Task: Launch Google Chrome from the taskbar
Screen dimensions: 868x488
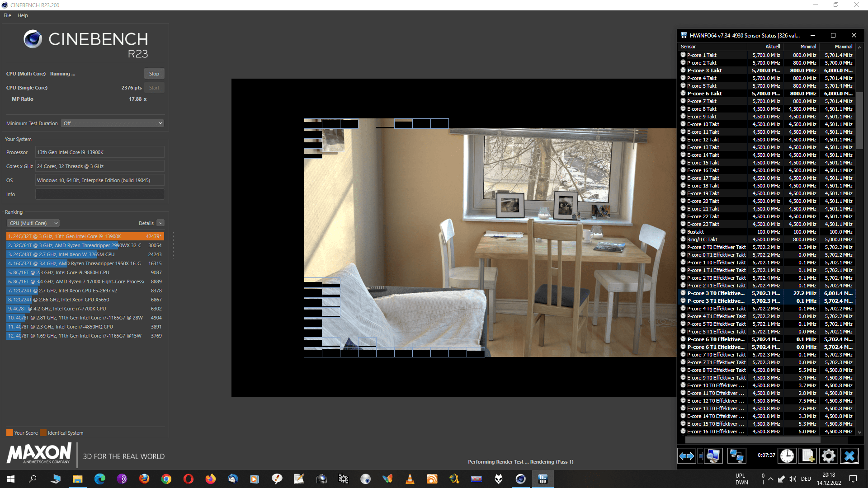Action: click(166, 479)
